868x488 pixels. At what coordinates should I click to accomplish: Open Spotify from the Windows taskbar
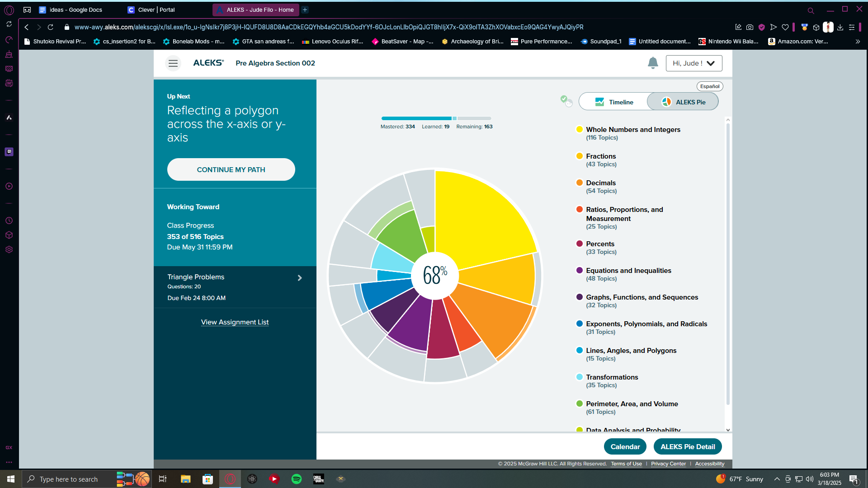pos(297,479)
